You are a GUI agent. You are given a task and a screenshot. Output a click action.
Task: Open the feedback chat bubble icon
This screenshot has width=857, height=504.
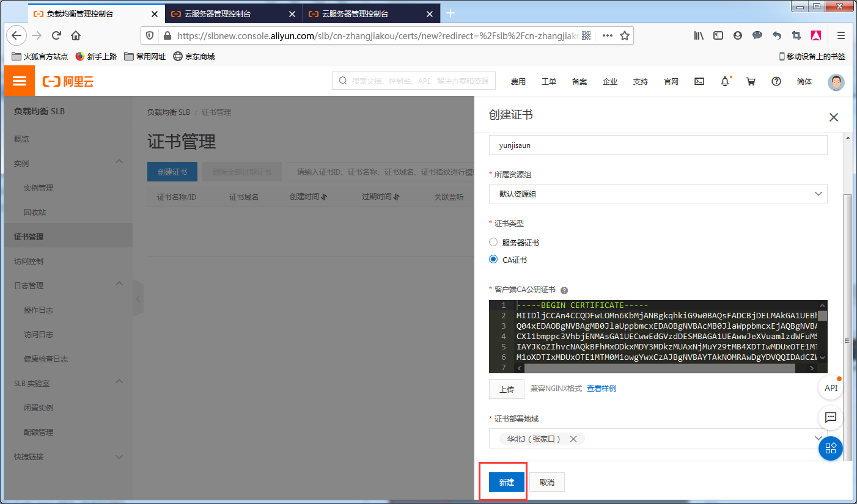click(x=831, y=418)
